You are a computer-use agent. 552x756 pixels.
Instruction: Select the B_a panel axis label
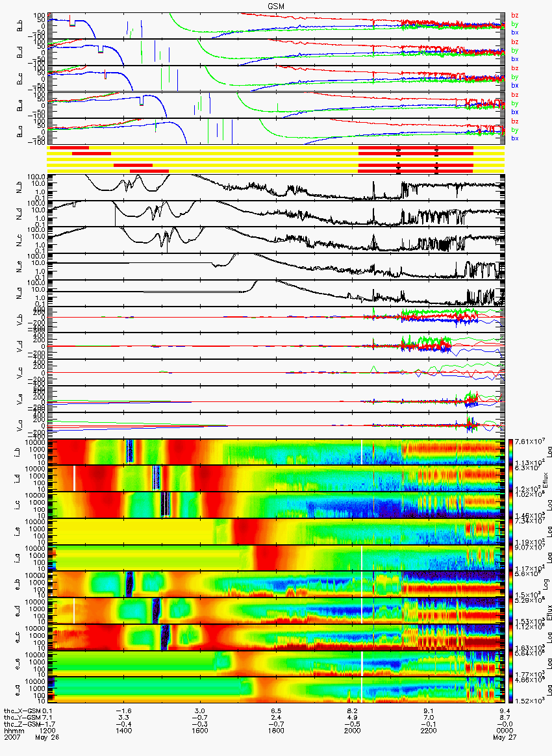click(x=19, y=132)
